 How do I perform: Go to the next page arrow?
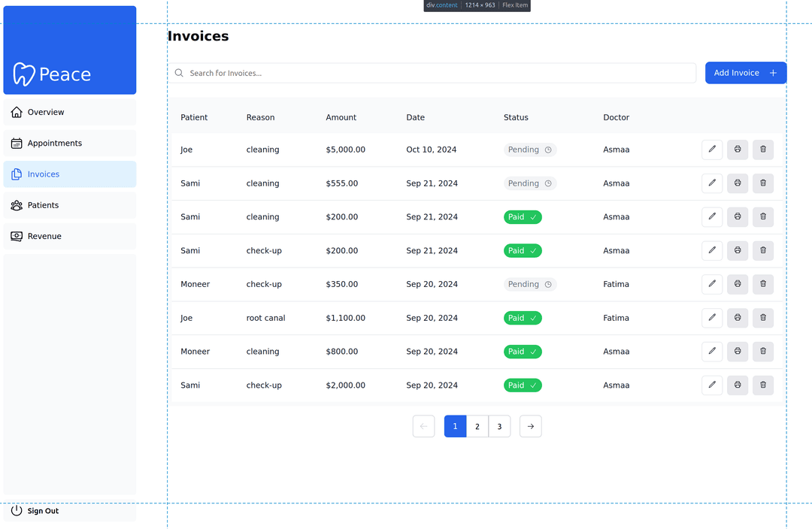point(530,427)
